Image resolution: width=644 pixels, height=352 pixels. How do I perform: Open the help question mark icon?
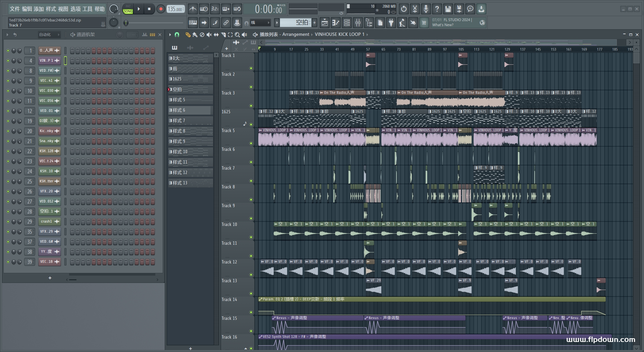(x=437, y=9)
